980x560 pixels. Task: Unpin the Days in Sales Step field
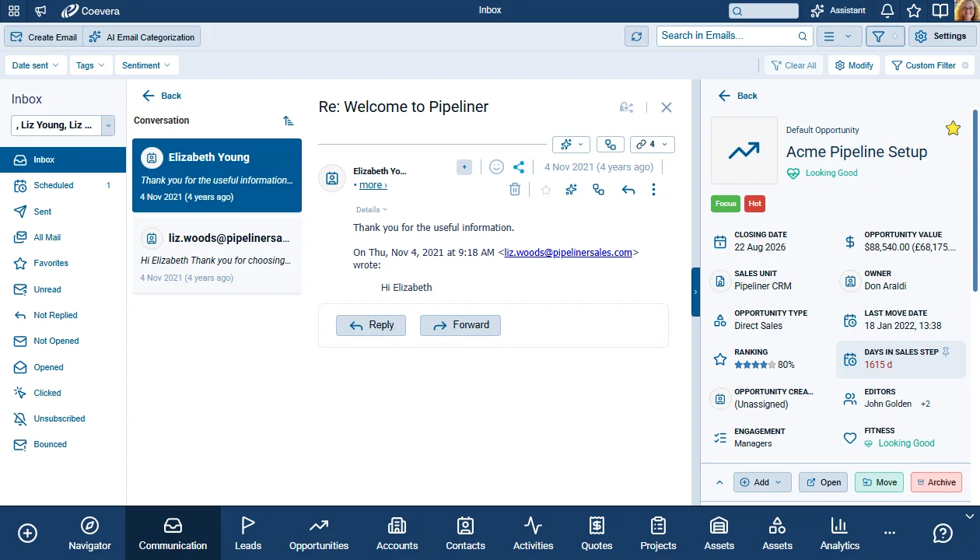pyautogui.click(x=946, y=352)
